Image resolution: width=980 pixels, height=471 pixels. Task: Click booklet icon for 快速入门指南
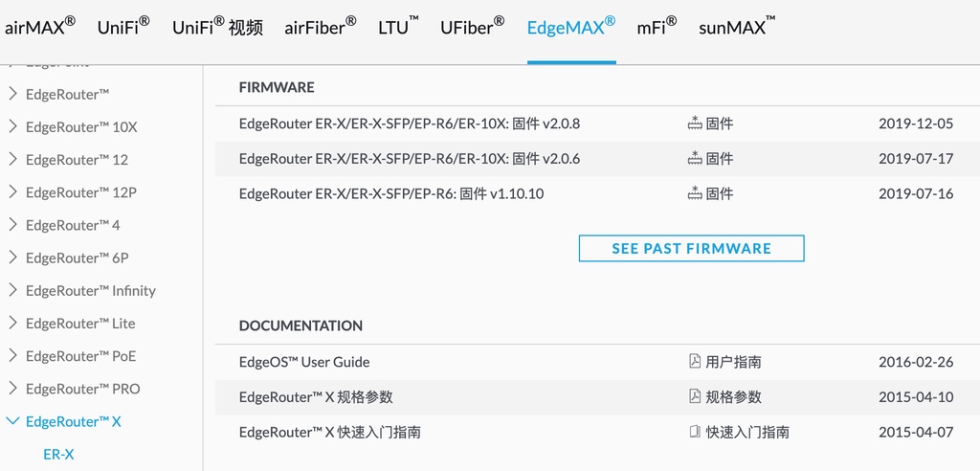pyautogui.click(x=695, y=432)
